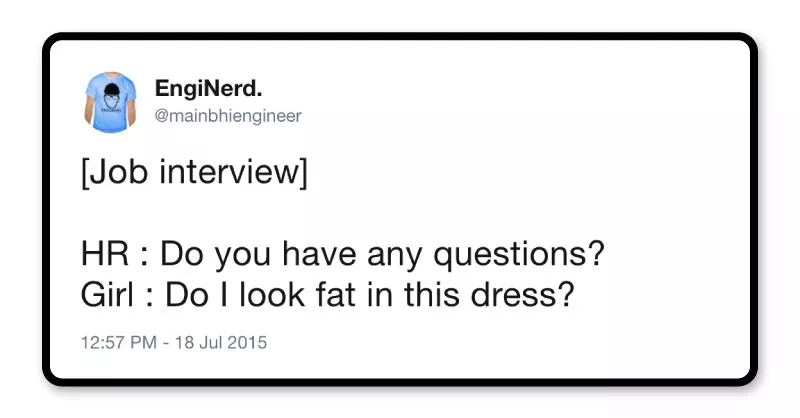Click the glasses face logo on avatar shirt

click(109, 94)
